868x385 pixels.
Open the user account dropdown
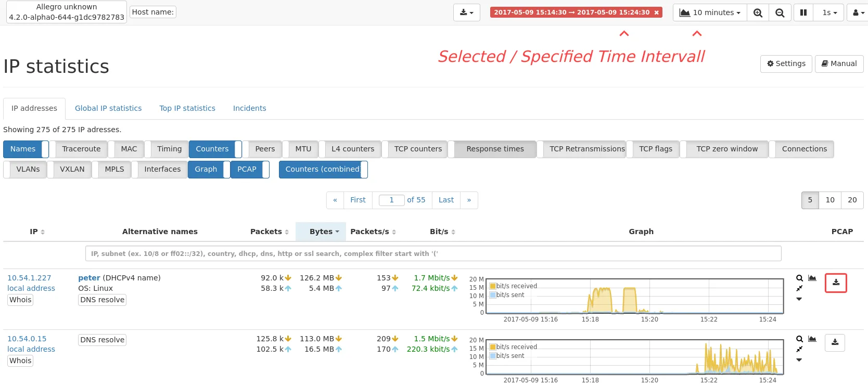tap(857, 12)
